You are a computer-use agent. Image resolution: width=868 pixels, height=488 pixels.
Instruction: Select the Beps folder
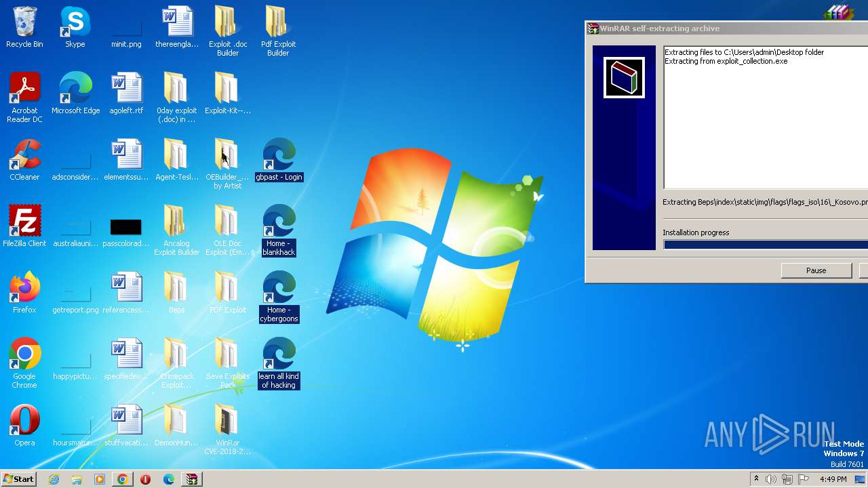[176, 293]
